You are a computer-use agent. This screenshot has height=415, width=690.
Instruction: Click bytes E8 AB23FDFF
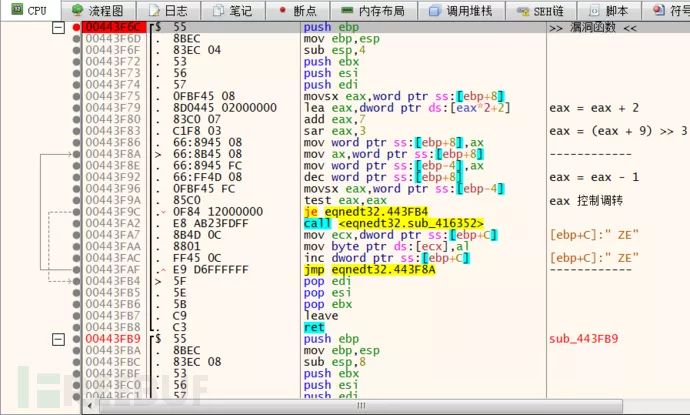pyautogui.click(x=210, y=223)
